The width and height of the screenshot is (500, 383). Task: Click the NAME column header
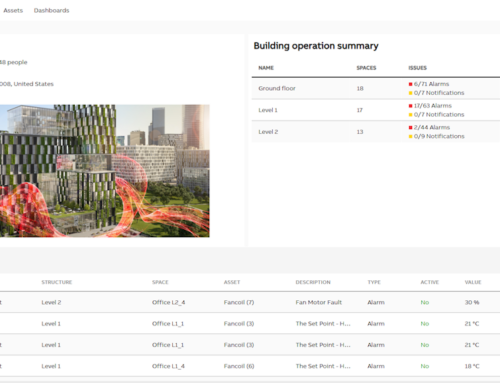click(x=266, y=68)
